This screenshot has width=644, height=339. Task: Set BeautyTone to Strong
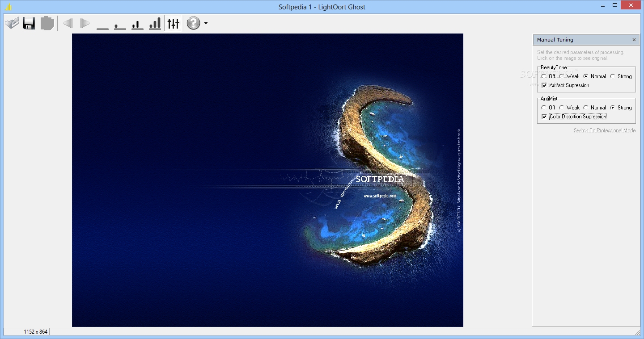(x=621, y=76)
